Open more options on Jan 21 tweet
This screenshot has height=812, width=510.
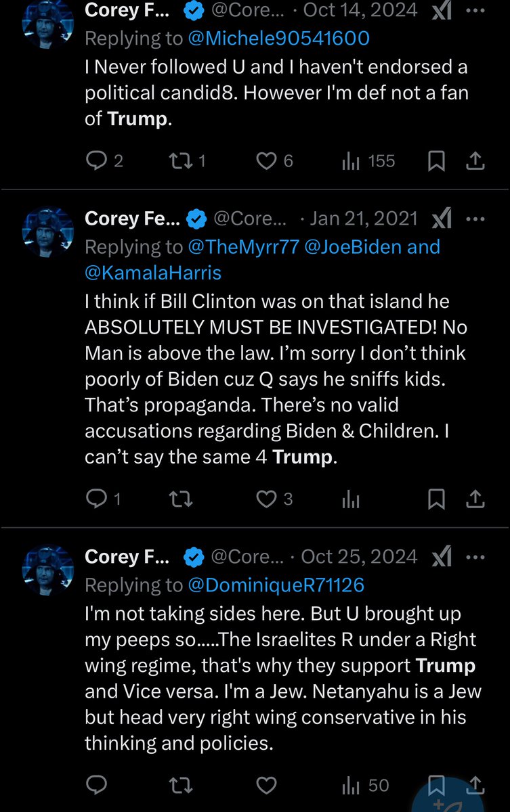[x=477, y=219]
